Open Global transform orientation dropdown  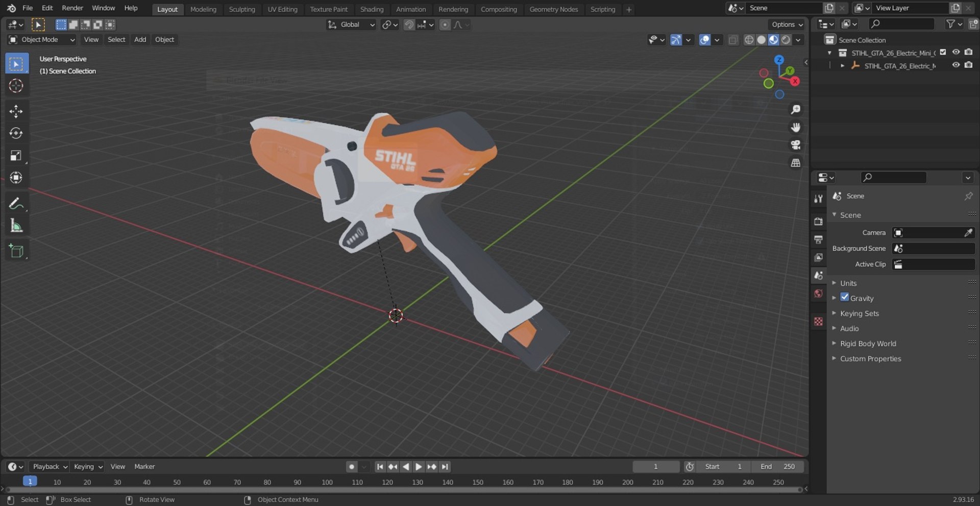351,25
